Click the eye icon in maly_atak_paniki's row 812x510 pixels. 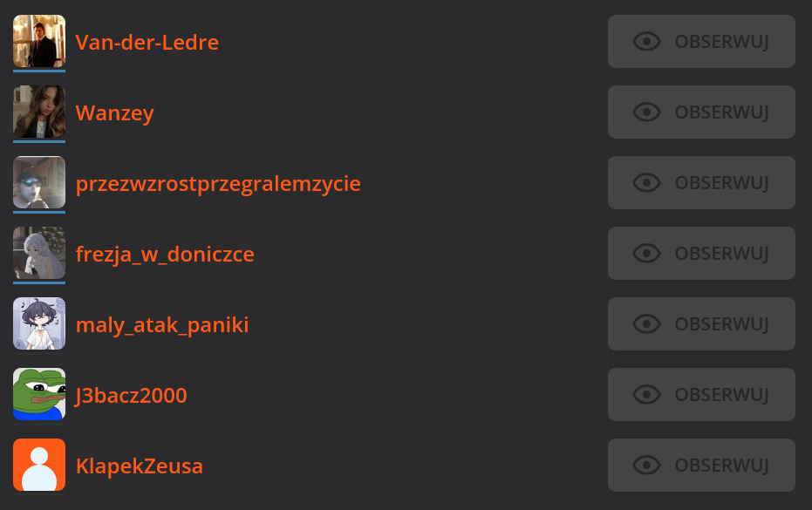646,323
